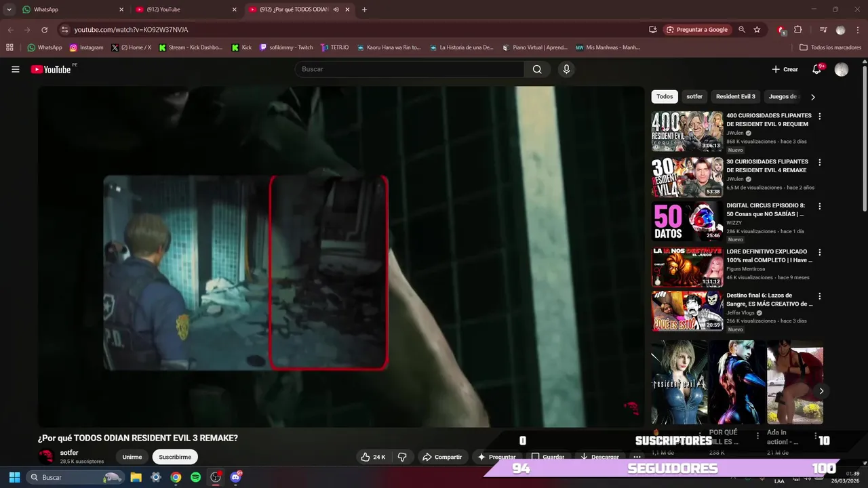Screen dimensions: 868x488
Task: Open the Piano Virtual bookmark
Action: coord(534,47)
